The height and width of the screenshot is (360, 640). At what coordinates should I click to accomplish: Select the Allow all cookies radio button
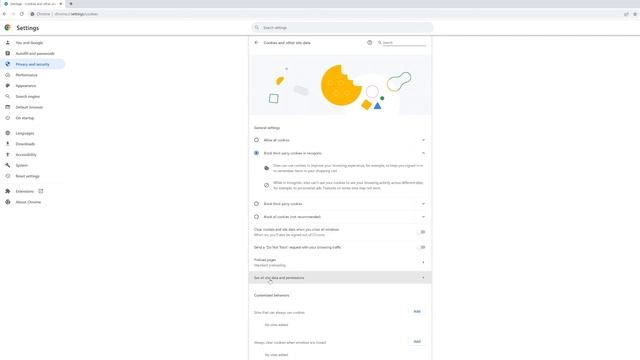(x=256, y=140)
